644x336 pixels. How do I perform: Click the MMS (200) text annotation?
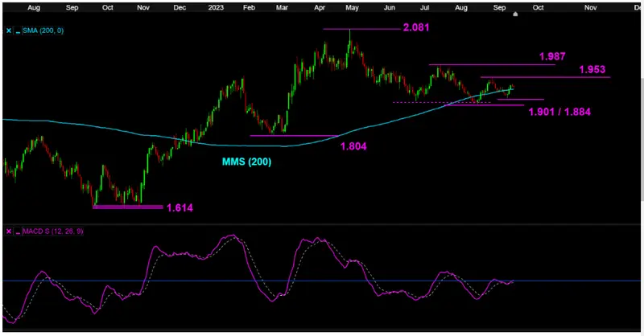[246, 162]
